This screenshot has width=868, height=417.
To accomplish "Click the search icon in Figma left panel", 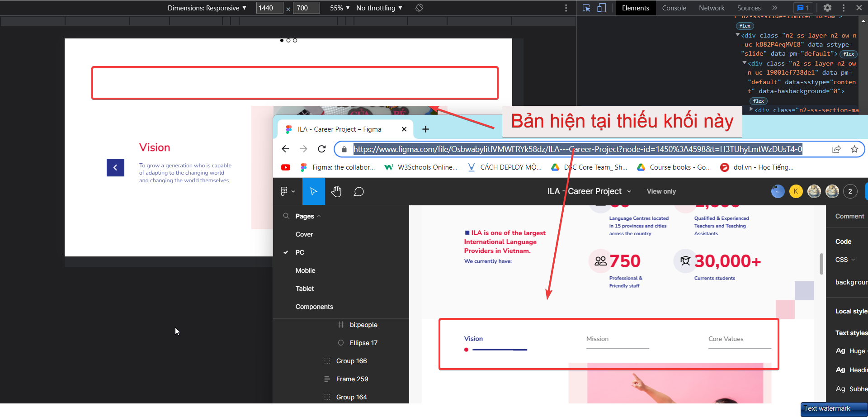I will 286,216.
